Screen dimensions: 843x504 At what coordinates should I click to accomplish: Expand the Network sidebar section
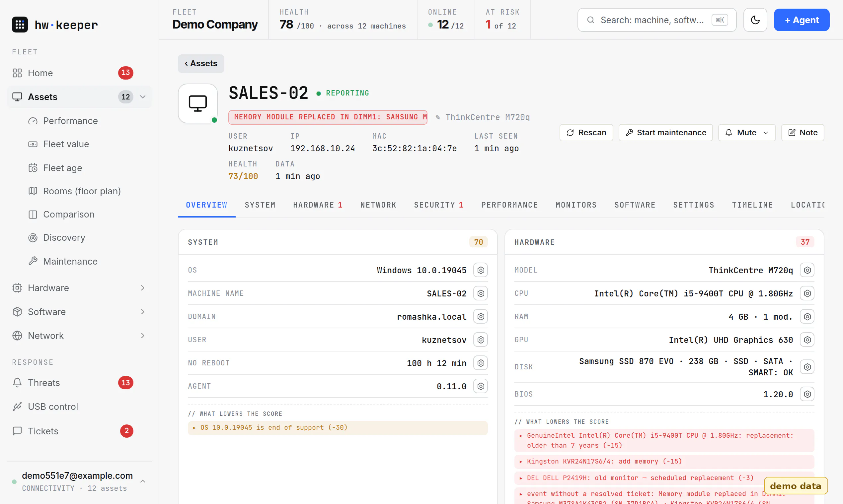point(143,336)
